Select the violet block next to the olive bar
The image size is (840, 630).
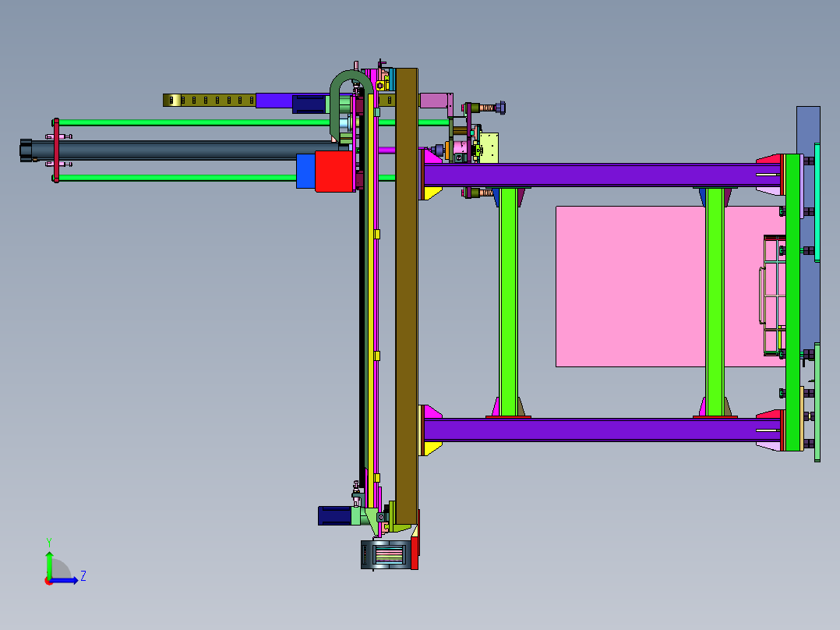tap(274, 101)
